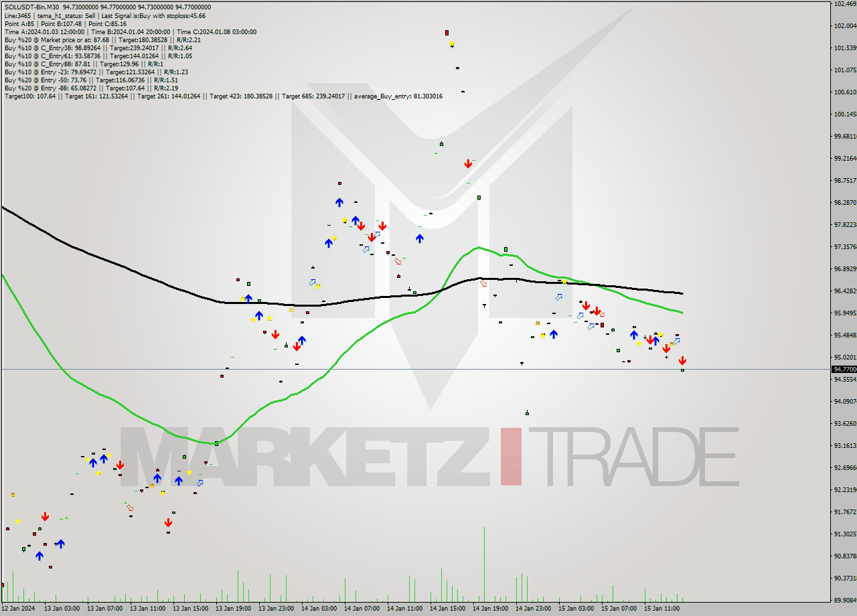This screenshot has width=857, height=616.
Task: Click the tallest volume bar near 14 Jan 19:00
Action: point(484,564)
